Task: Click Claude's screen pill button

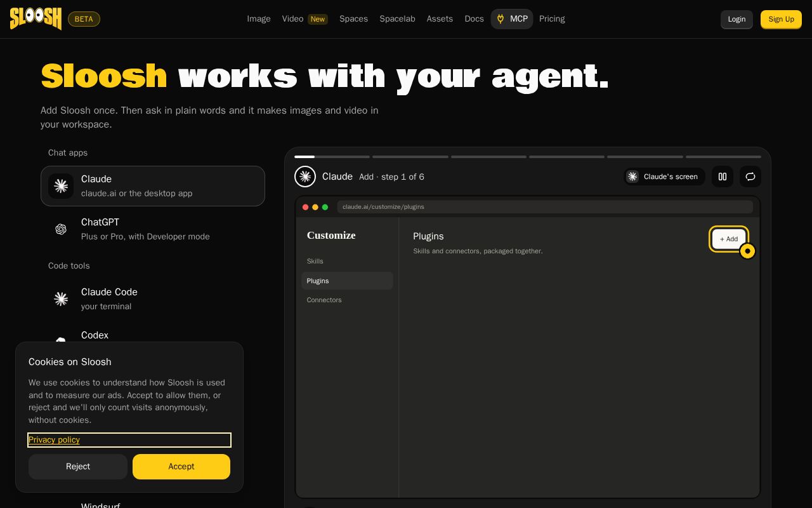Action: coord(664,177)
